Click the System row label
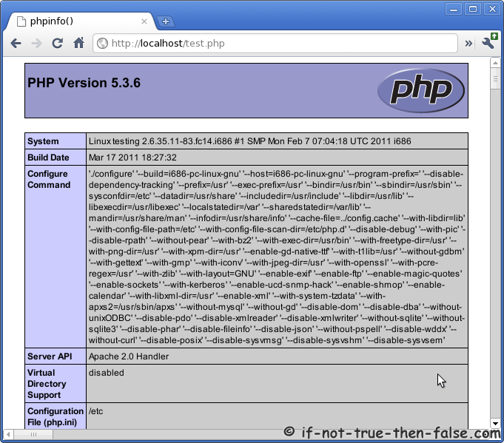Viewport: 504px width, 443px height. (x=43, y=141)
